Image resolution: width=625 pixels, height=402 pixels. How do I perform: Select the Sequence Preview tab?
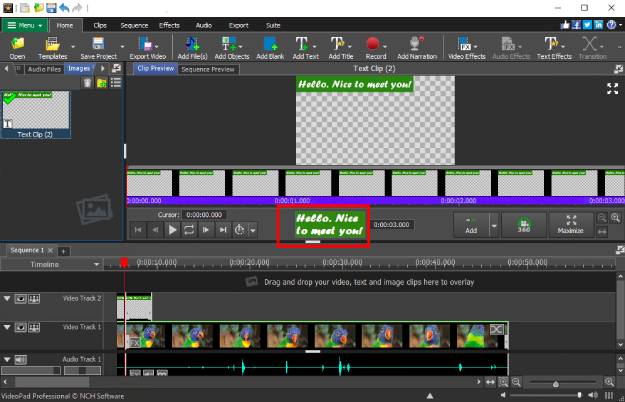[x=208, y=69]
